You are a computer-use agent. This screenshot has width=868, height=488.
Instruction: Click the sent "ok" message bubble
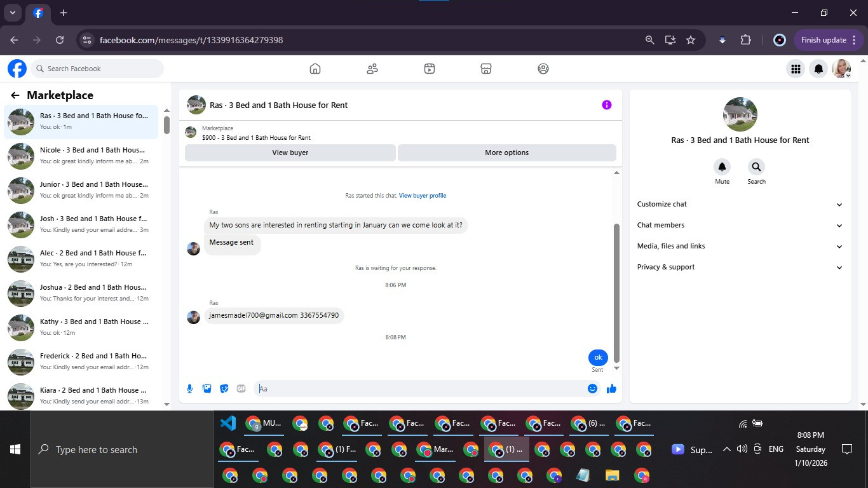point(598,357)
